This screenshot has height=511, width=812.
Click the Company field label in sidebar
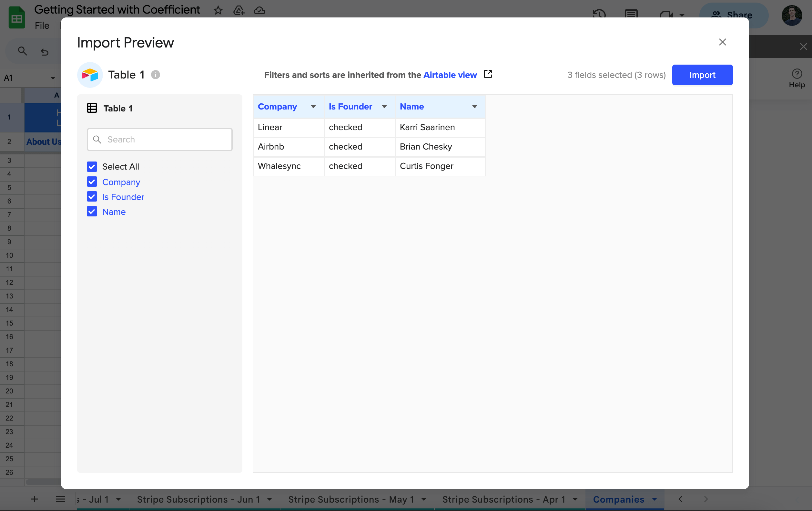click(x=121, y=182)
